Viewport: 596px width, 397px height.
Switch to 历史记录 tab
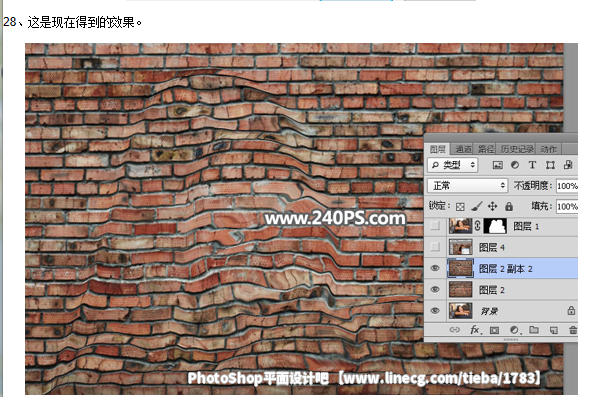[x=517, y=149]
